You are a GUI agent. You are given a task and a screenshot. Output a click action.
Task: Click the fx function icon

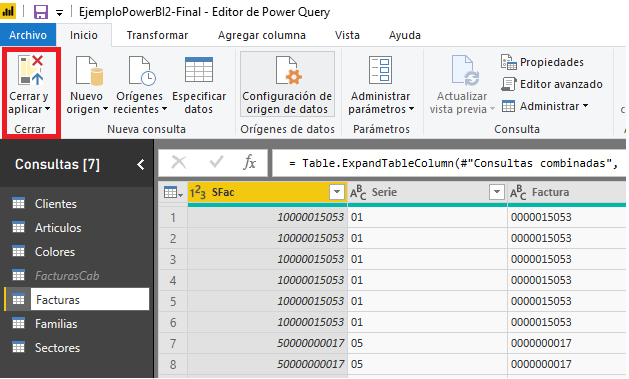click(x=250, y=162)
